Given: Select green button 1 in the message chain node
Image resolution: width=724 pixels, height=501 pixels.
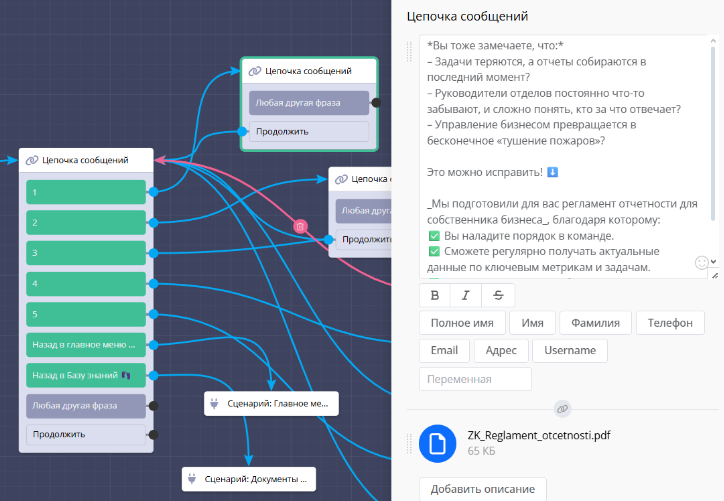Looking at the screenshot, I should pyautogui.click(x=85, y=191).
